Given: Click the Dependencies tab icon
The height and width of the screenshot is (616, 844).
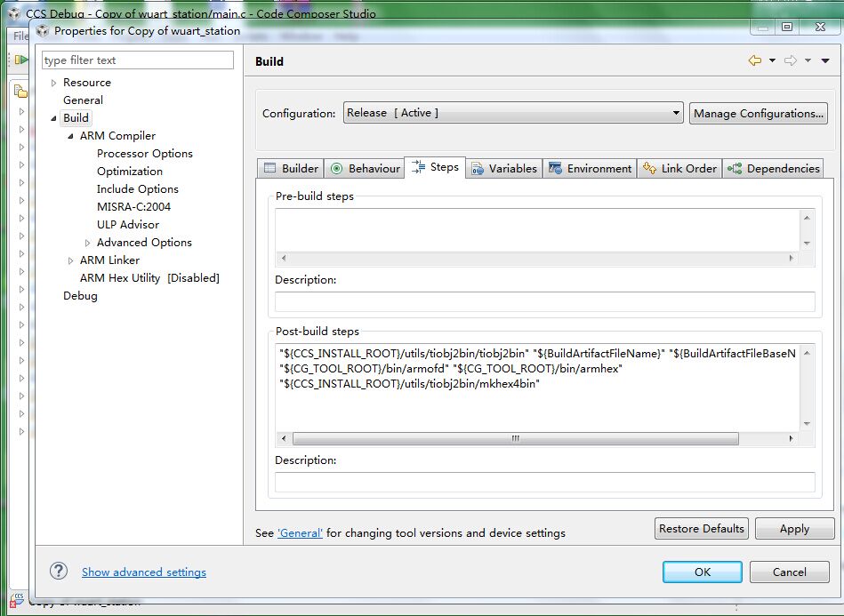Looking at the screenshot, I should 735,168.
